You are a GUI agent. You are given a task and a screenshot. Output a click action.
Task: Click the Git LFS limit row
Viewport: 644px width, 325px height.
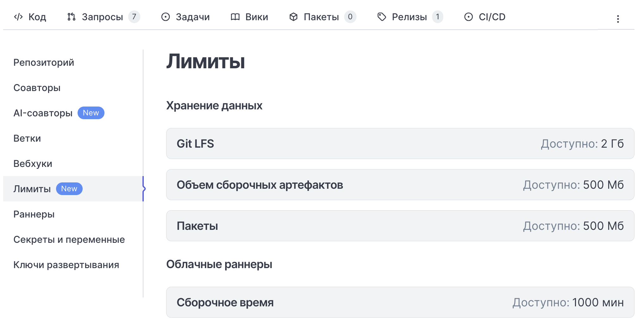(400, 144)
